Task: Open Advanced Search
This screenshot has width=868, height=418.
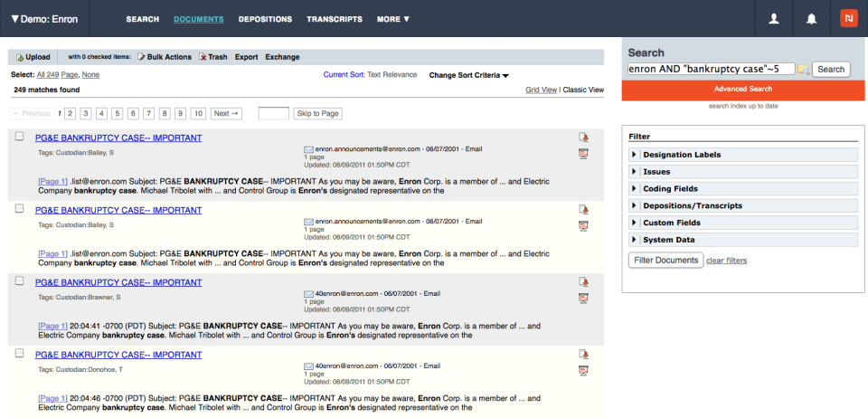Action: (743, 90)
